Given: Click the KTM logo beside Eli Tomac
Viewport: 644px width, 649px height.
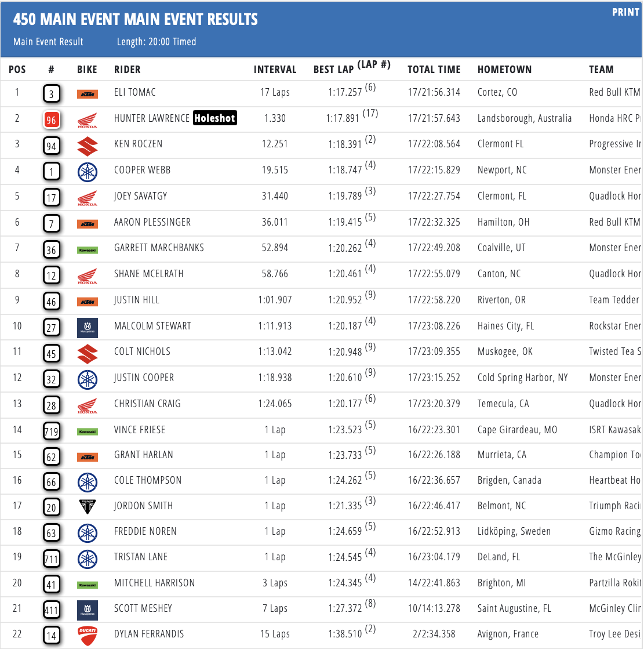Looking at the screenshot, I should 88,93.
